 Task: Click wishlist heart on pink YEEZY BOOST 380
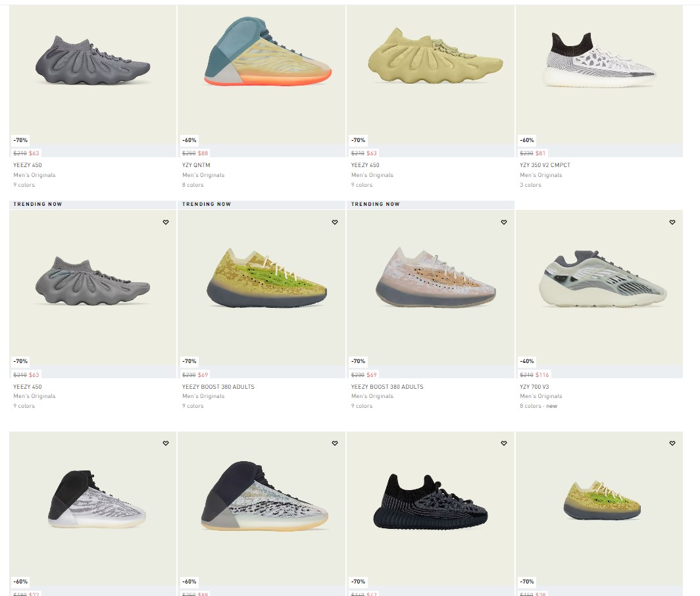[503, 222]
